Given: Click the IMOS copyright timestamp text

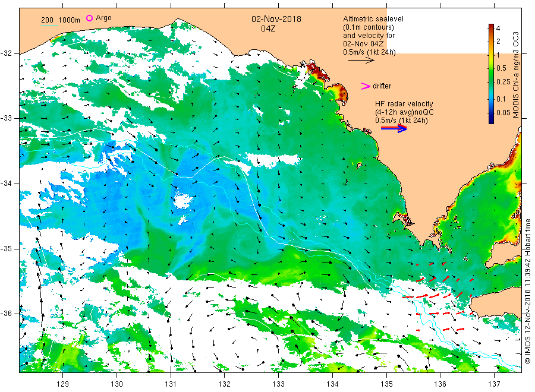Looking at the screenshot, I should tap(527, 292).
